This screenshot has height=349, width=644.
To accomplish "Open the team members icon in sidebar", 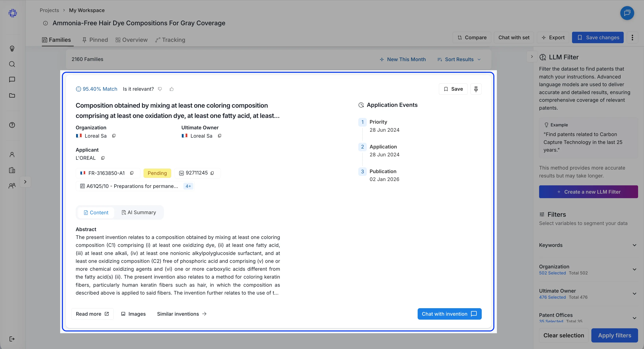I will click(12, 186).
